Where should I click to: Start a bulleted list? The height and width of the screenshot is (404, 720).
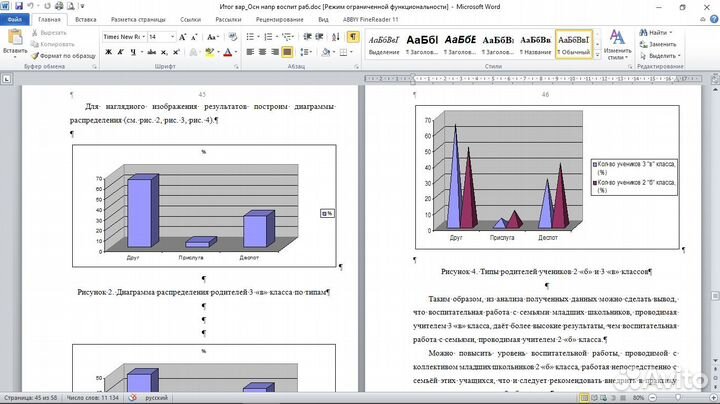pyautogui.click(x=249, y=36)
